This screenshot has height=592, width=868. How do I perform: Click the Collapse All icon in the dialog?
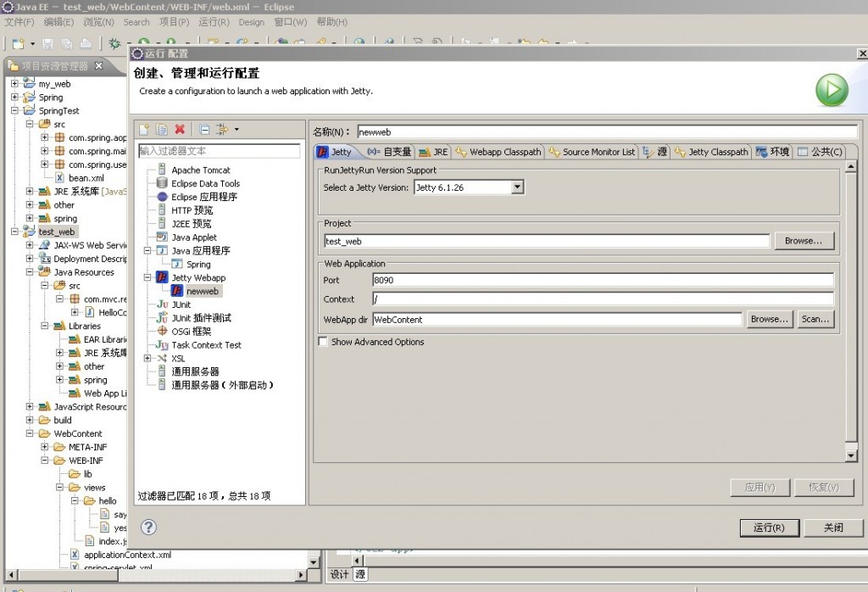pos(203,128)
